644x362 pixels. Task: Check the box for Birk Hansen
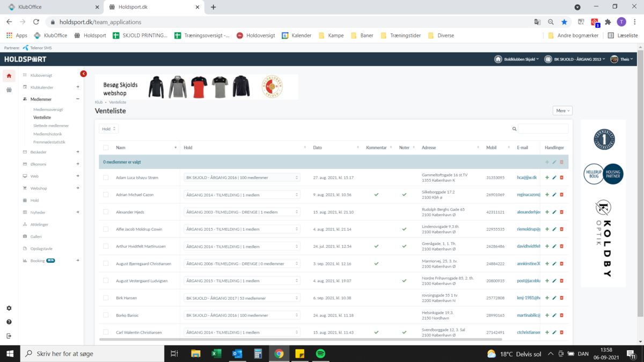(106, 298)
